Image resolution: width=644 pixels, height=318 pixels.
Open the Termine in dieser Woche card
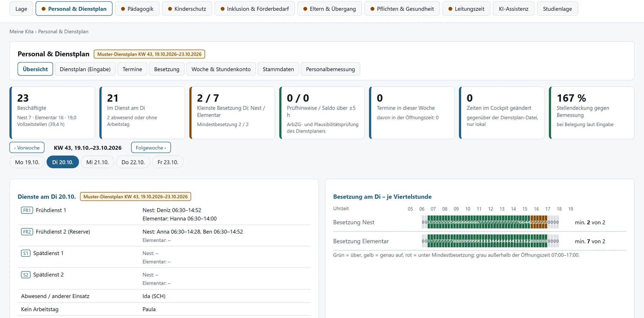click(x=412, y=113)
